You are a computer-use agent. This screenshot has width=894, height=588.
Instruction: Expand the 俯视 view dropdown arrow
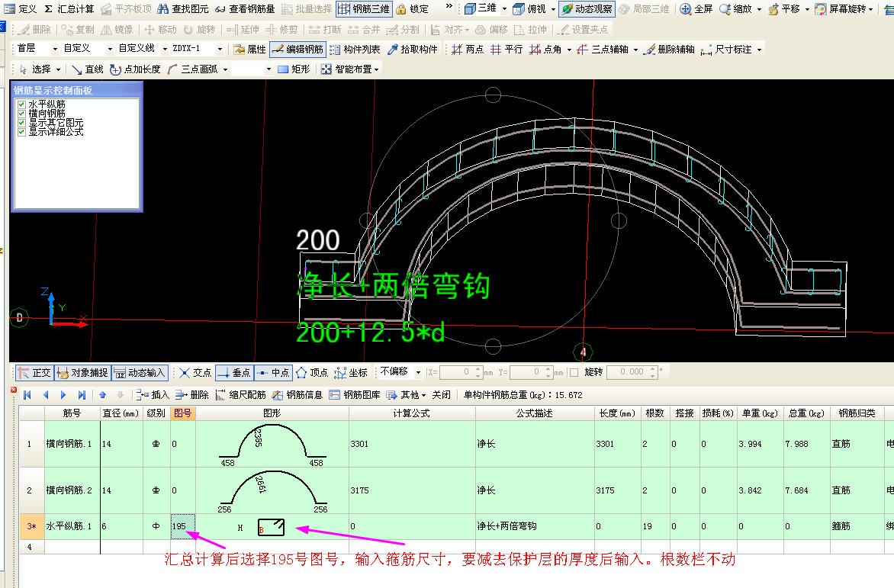tap(553, 9)
